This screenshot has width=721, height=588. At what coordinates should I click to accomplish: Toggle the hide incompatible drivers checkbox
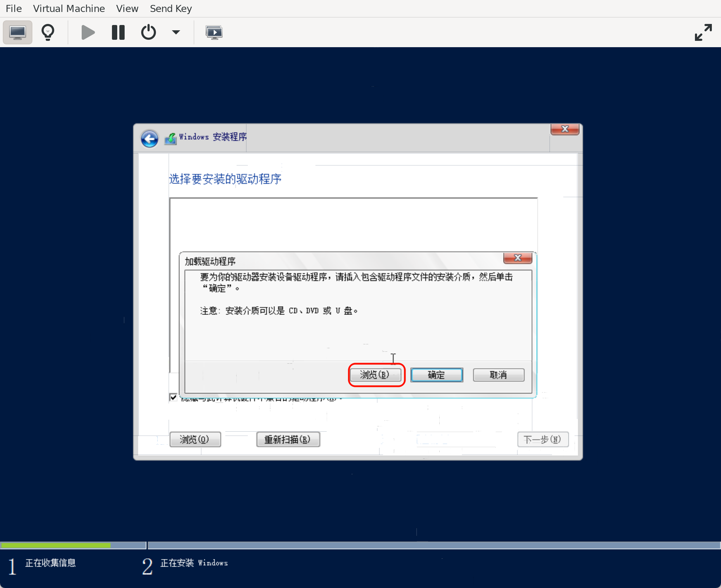pos(173,397)
